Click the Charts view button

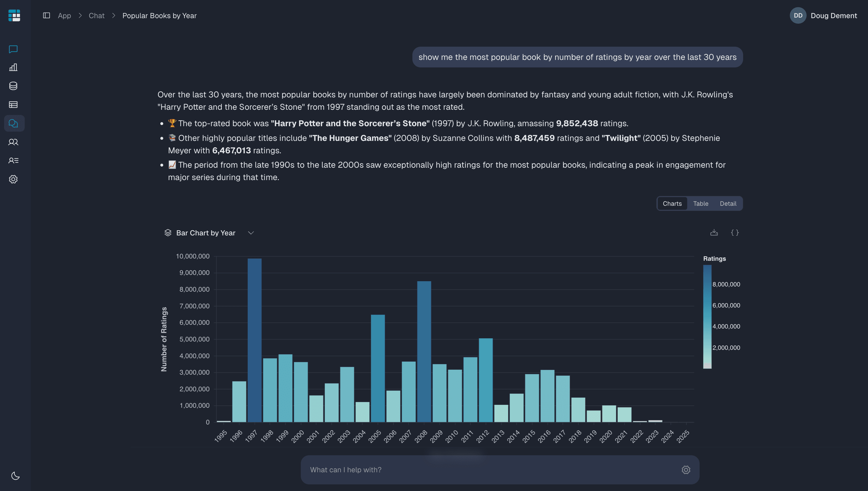click(x=672, y=203)
